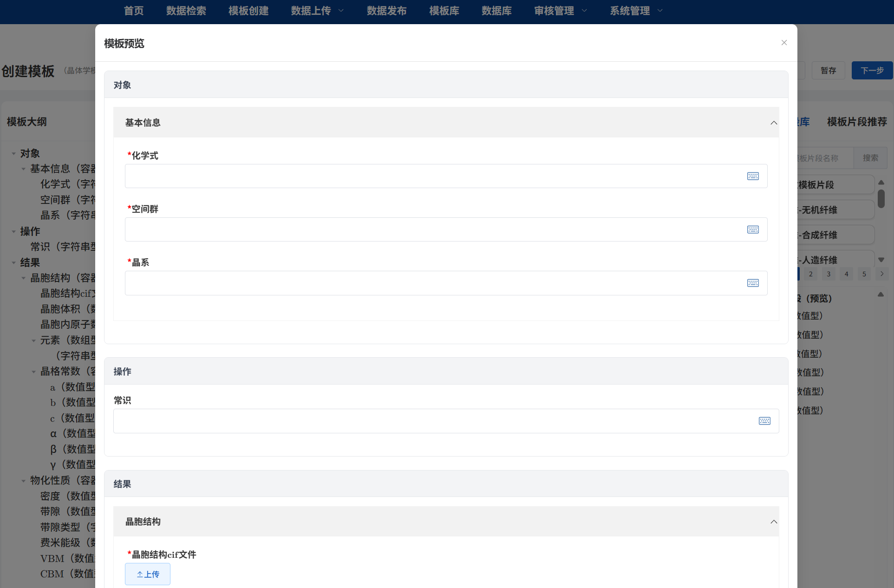Click the keyboard icon in the 化学式 field

coord(753,176)
